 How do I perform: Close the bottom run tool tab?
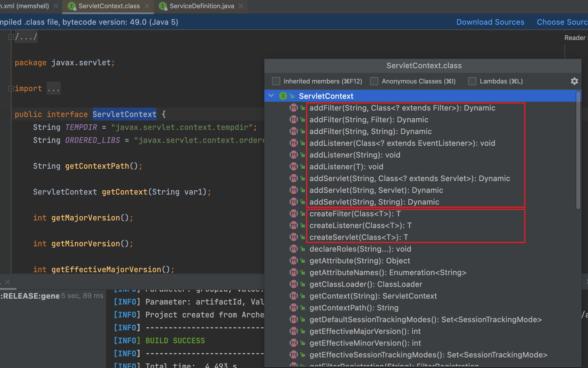tap(8, 282)
